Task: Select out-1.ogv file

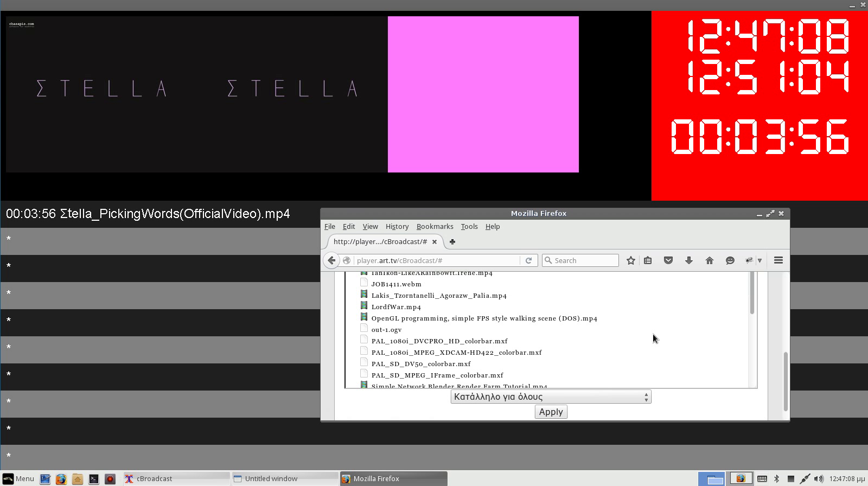Action: coord(386,330)
